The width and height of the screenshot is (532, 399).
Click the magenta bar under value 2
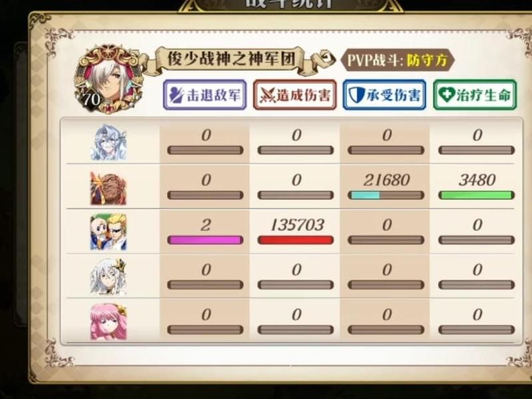coord(205,240)
